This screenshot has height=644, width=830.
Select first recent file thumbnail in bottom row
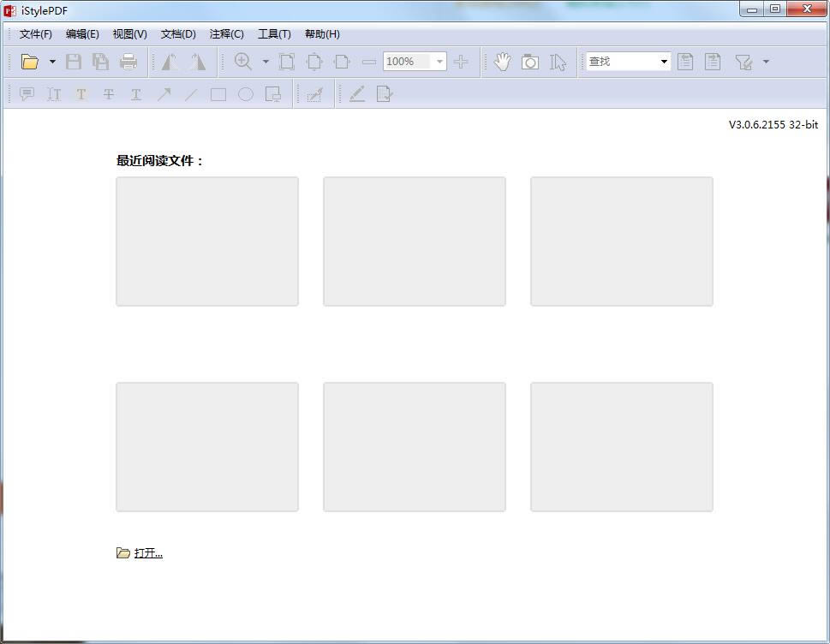pyautogui.click(x=207, y=447)
